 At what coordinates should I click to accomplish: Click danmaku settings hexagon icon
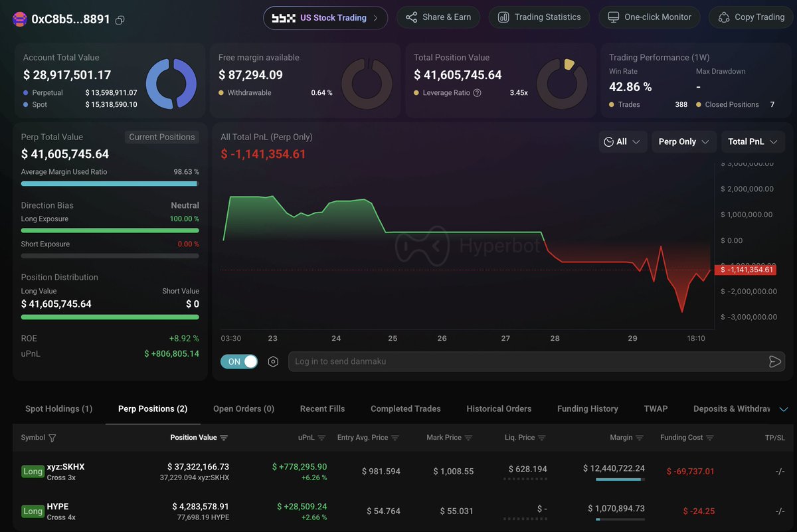[x=273, y=361]
